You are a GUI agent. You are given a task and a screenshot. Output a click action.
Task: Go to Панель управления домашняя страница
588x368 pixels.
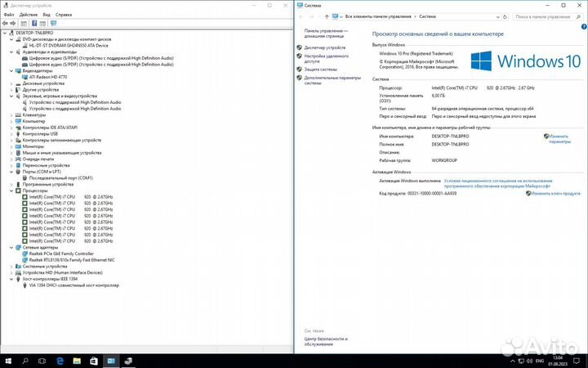(x=326, y=34)
